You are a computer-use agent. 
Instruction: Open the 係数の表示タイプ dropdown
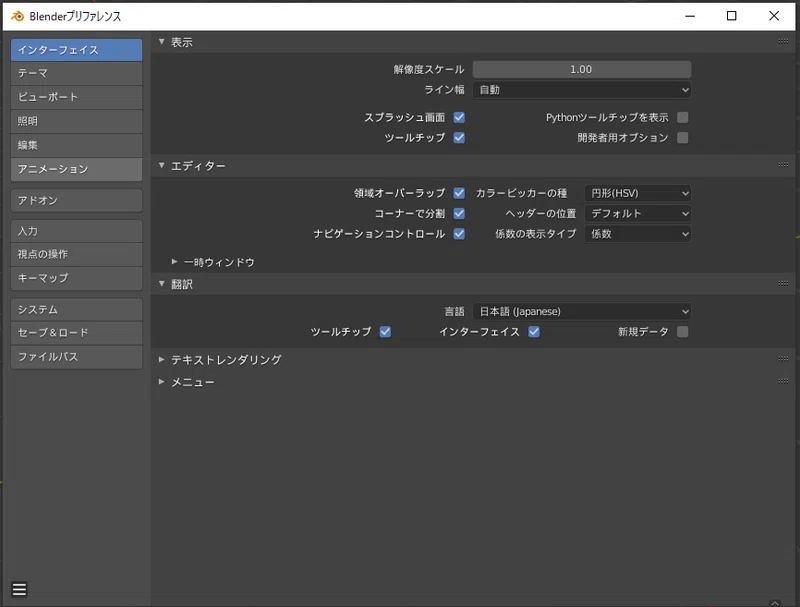pyautogui.click(x=638, y=234)
